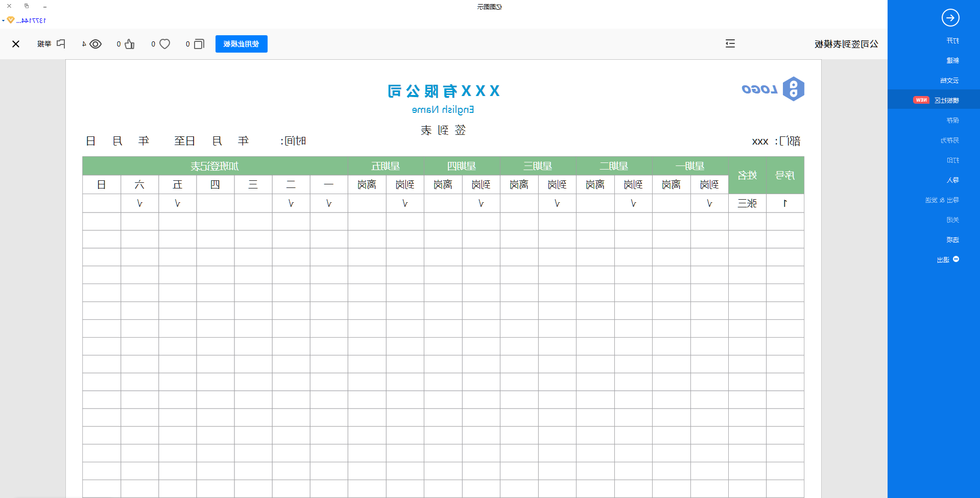Screen dimensions: 980x498
Task: Select the 星期五 header cell
Action: click(x=386, y=166)
